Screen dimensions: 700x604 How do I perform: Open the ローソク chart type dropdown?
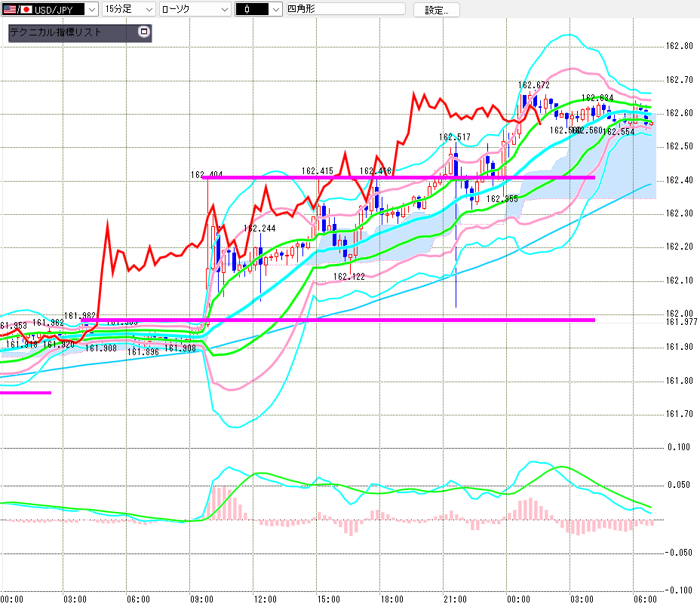click(195, 9)
